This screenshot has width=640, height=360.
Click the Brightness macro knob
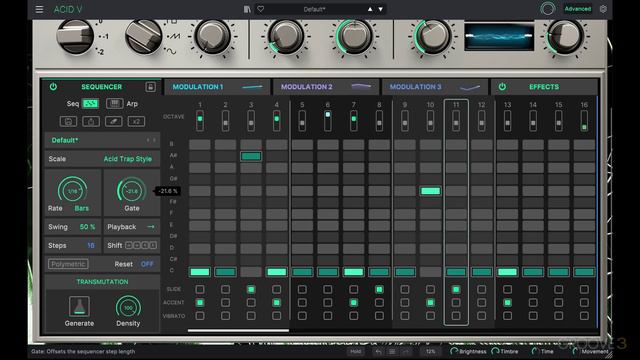pos(454,351)
